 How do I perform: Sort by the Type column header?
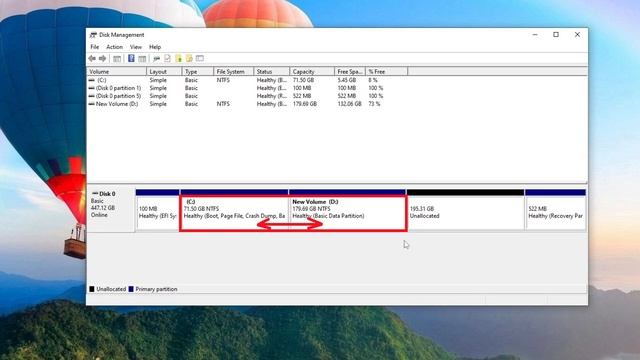(198, 71)
